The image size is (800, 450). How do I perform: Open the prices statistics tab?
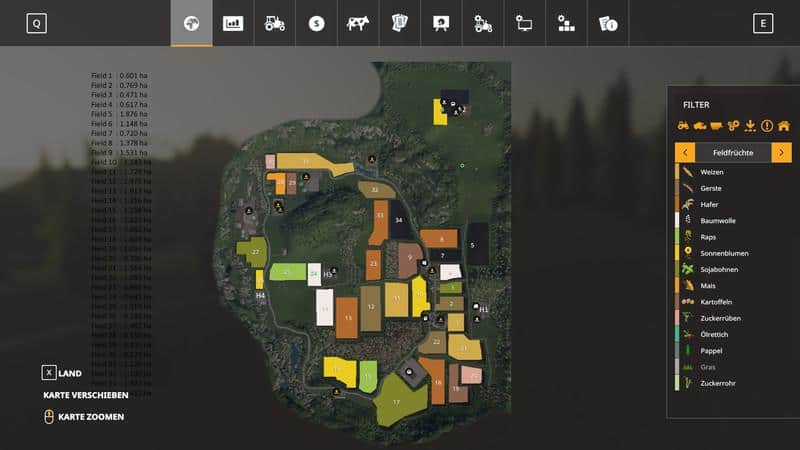point(233,24)
